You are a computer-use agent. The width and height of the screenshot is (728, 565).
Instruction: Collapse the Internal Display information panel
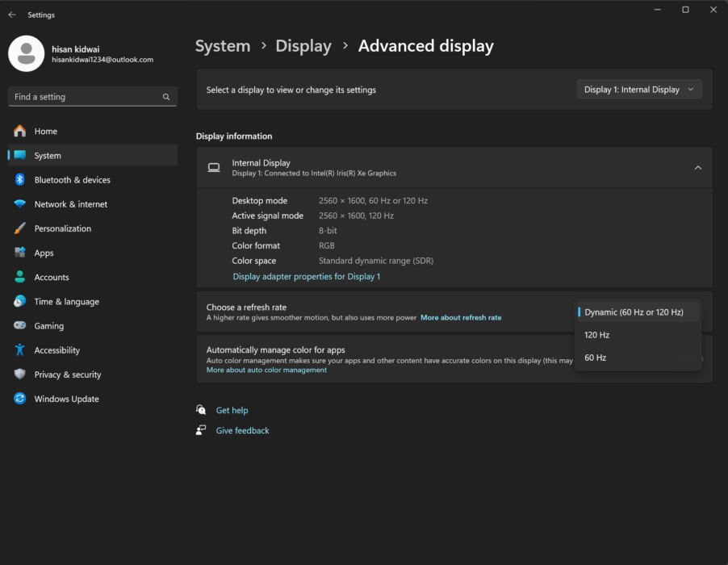coord(697,167)
